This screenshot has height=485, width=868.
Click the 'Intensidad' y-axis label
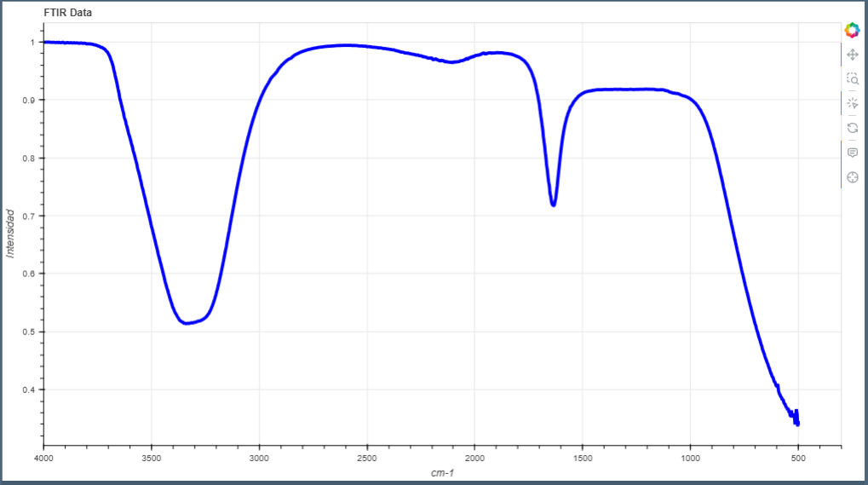10,233
